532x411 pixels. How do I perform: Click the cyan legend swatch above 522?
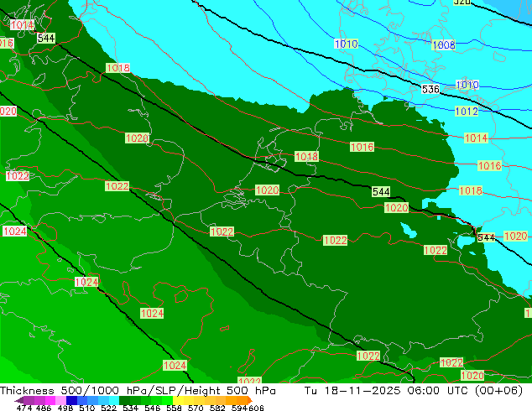[114, 400]
